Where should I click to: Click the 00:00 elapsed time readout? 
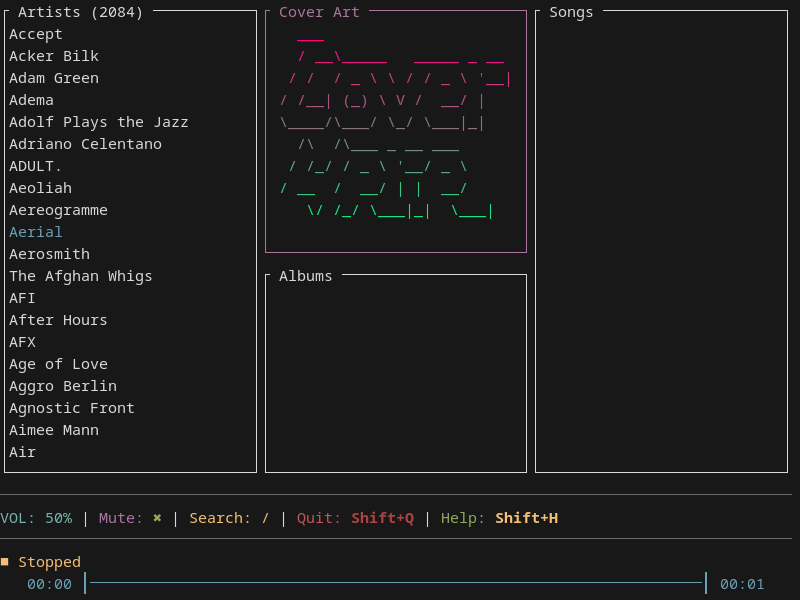(x=49, y=584)
